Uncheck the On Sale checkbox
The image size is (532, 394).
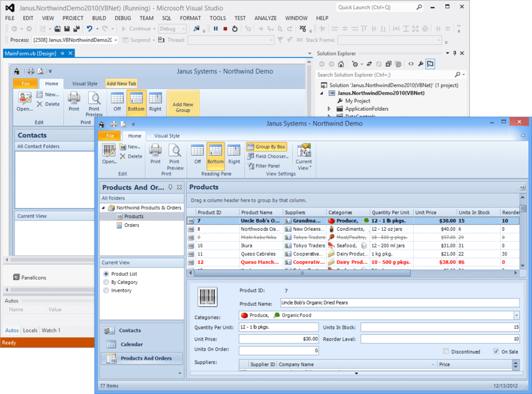(496, 351)
